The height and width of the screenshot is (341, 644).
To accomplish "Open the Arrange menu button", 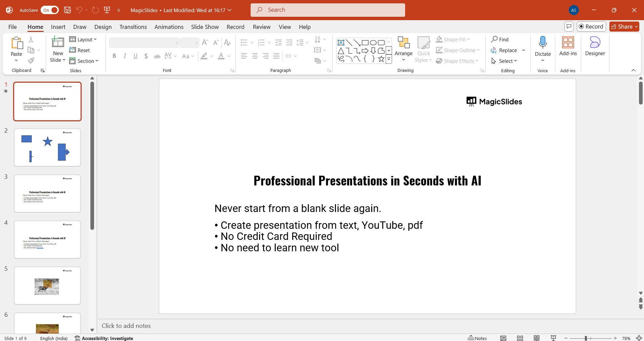I will [403, 49].
